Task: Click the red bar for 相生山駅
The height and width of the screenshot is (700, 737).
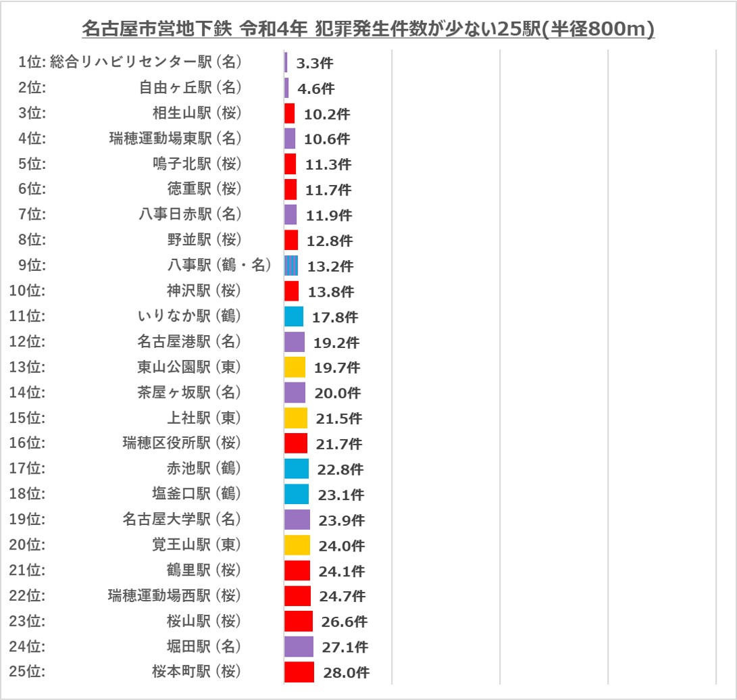Action: click(289, 114)
